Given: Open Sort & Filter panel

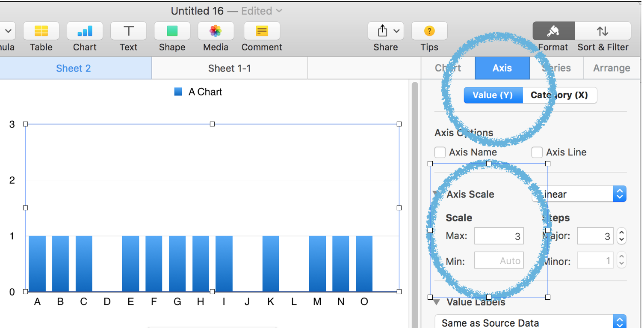Looking at the screenshot, I should 603,31.
